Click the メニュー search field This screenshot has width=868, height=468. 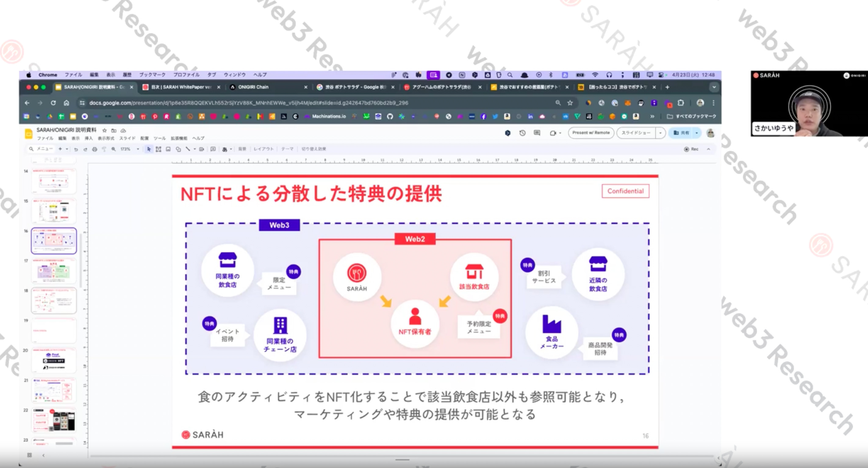(x=41, y=149)
